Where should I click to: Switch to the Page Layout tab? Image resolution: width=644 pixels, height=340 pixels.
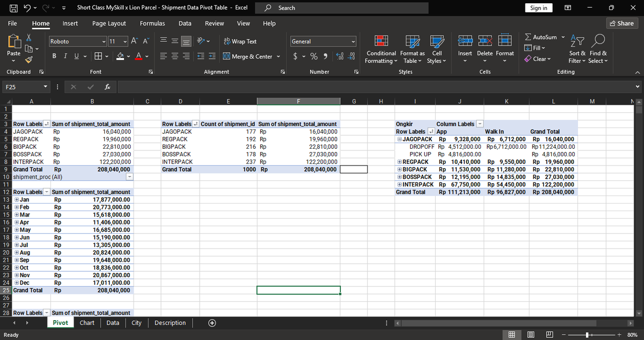coord(109,23)
